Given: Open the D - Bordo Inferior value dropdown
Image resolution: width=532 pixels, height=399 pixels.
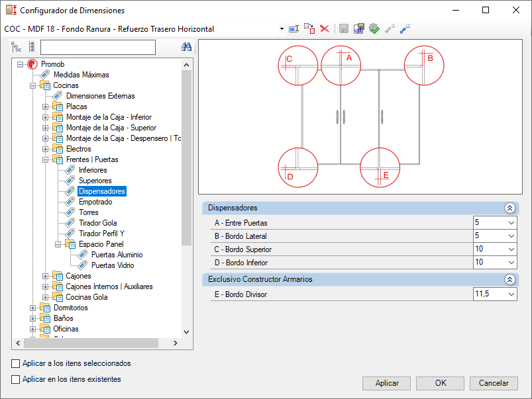Looking at the screenshot, I should (511, 263).
